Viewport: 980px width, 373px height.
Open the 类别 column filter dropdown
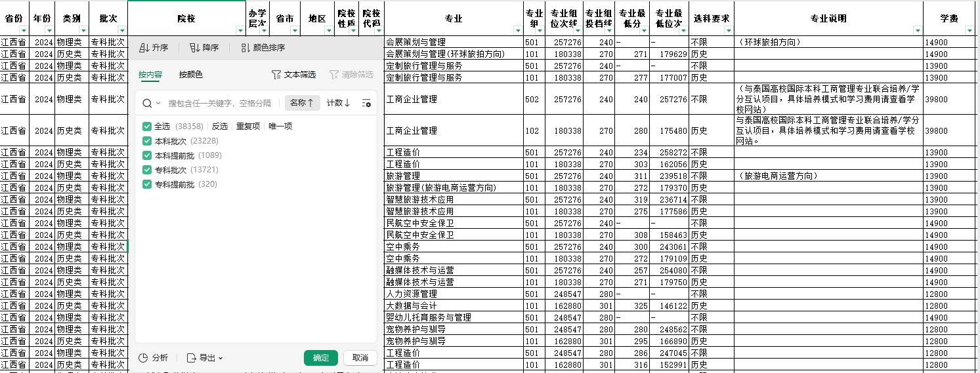point(83,31)
